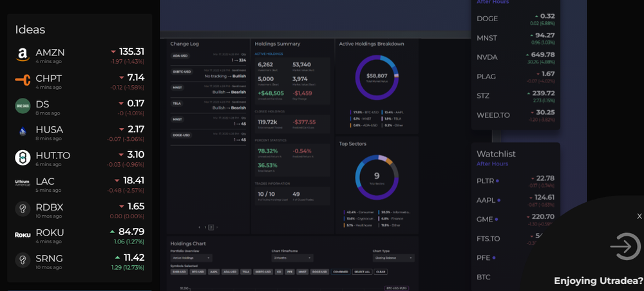Click the TSLA tag in Change Log
This screenshot has height=291, width=644.
click(177, 104)
